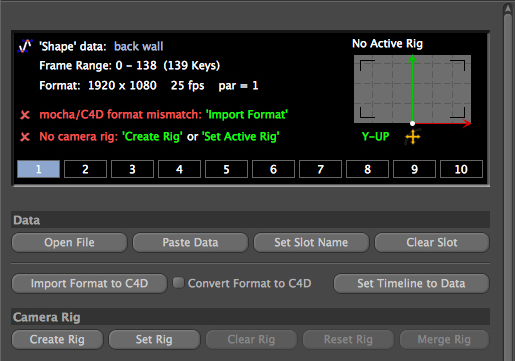The width and height of the screenshot is (515, 361).
Task: Click Set Timeline to Data button
Action: 411,283
